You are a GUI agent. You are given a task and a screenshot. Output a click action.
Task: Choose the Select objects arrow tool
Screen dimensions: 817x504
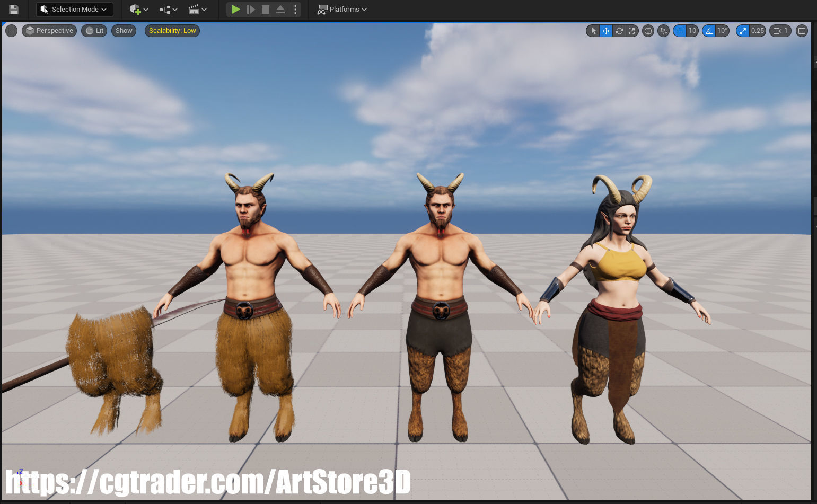point(593,31)
